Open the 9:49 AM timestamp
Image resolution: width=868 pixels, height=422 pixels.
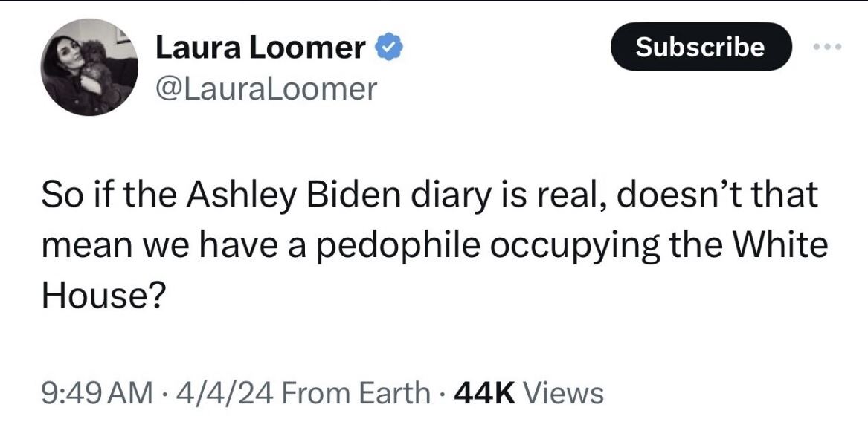click(97, 393)
